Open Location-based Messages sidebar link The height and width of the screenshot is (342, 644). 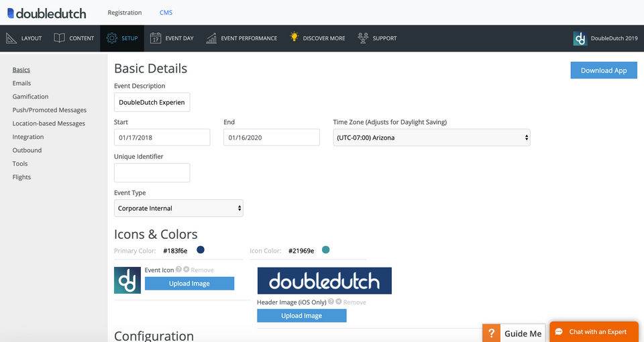tap(49, 123)
